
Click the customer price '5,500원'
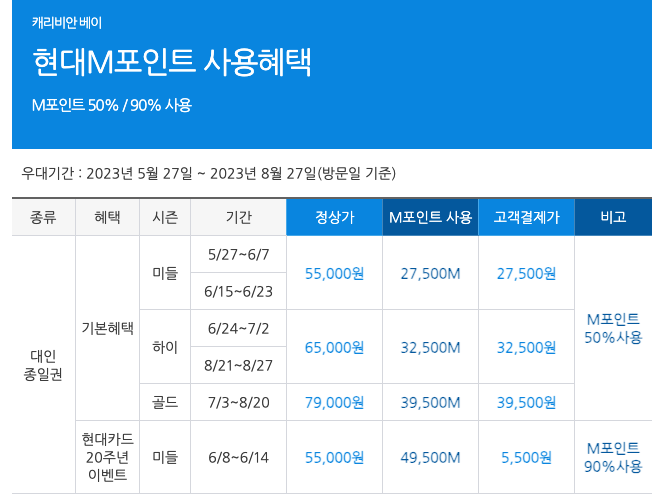tap(527, 458)
